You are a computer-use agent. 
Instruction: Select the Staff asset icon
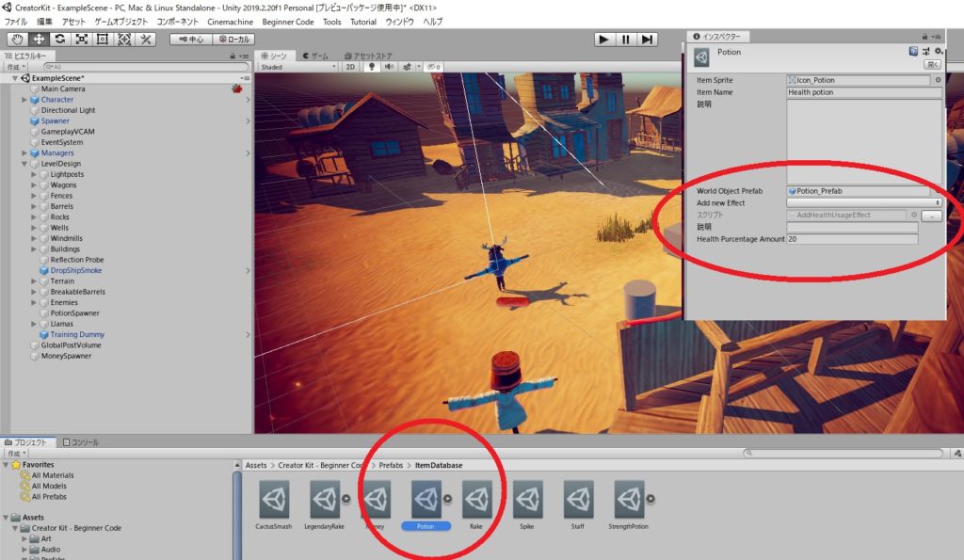tap(578, 499)
